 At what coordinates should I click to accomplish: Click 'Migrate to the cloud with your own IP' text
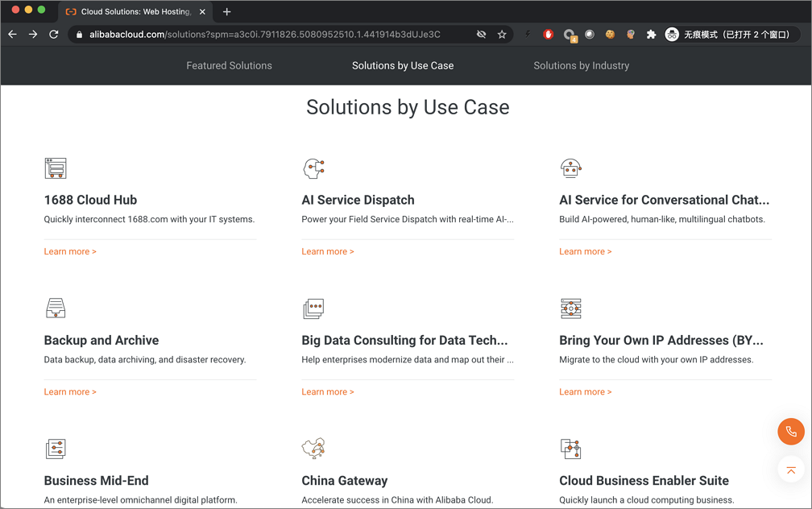[x=656, y=360]
